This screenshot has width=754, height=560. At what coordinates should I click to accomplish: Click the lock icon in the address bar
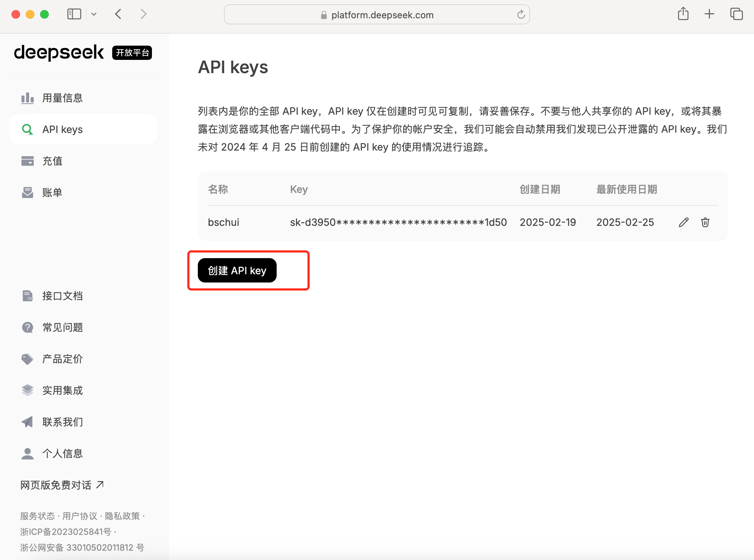[x=324, y=15]
